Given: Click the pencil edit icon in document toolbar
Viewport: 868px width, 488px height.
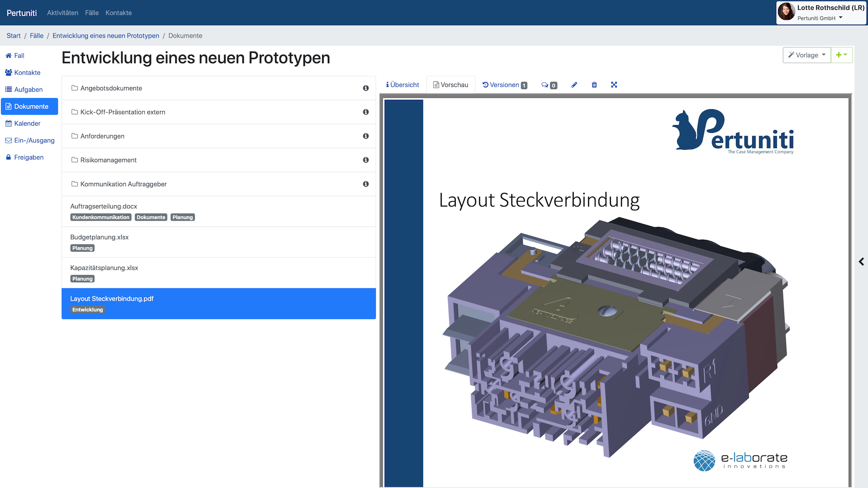Looking at the screenshot, I should coord(574,85).
